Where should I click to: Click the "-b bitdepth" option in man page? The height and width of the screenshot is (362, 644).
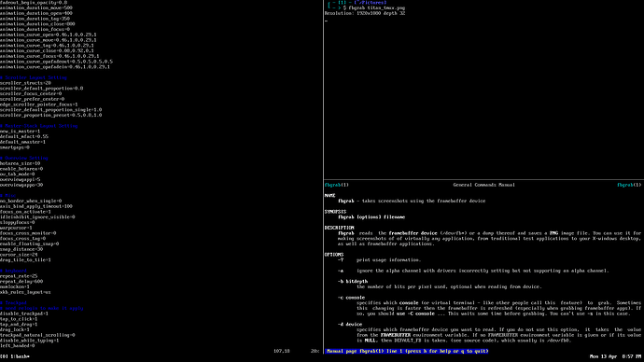click(x=353, y=282)
